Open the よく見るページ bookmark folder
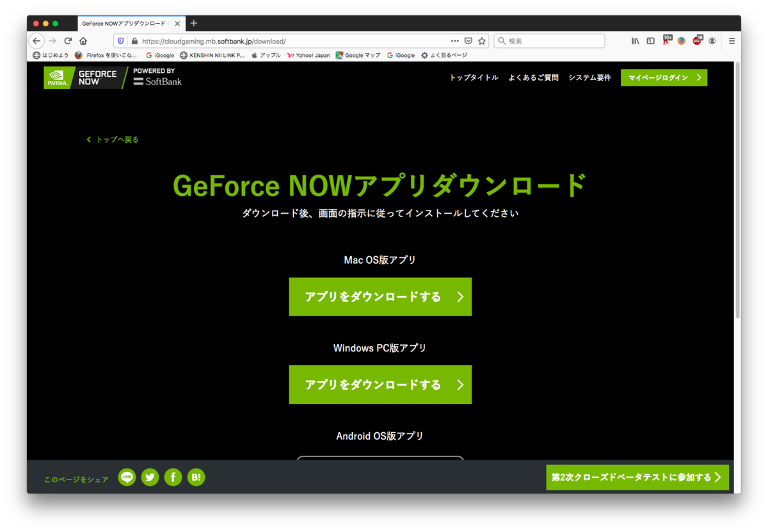This screenshot has height=532, width=768. coord(444,56)
